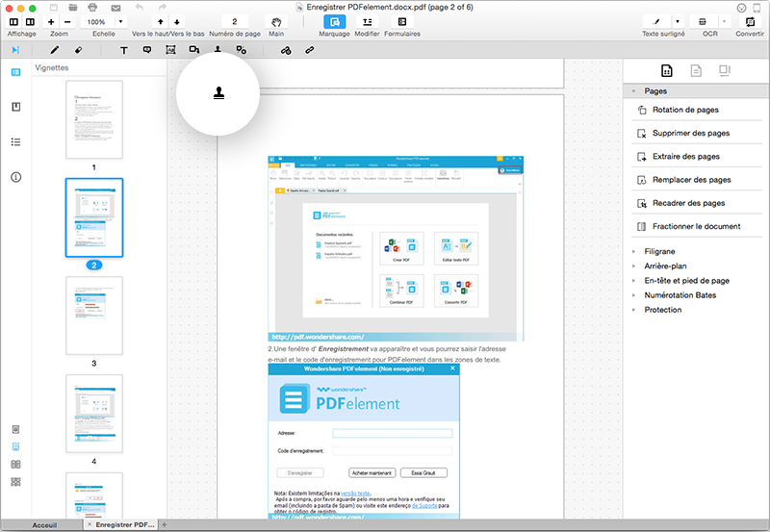Click the save disk icon
770x532 pixels.
pos(54,8)
